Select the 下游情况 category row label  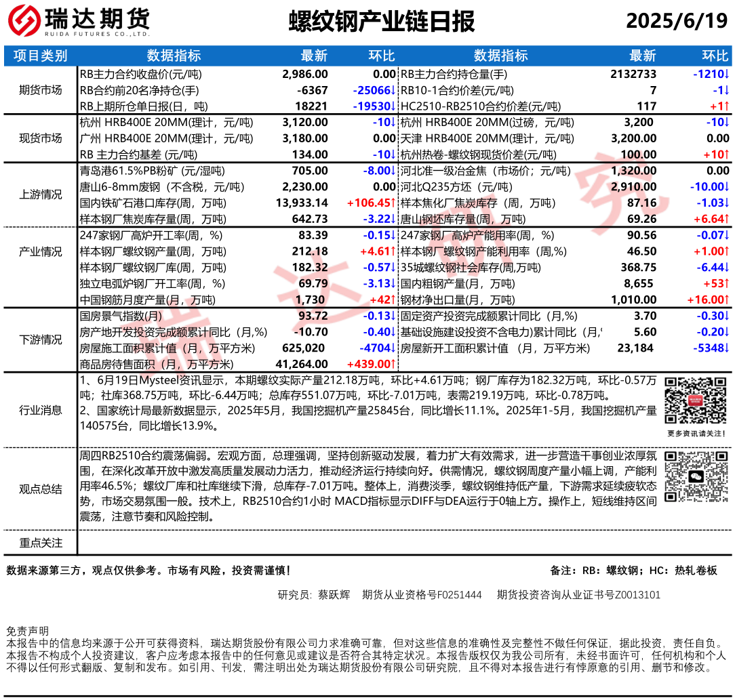pos(40,339)
